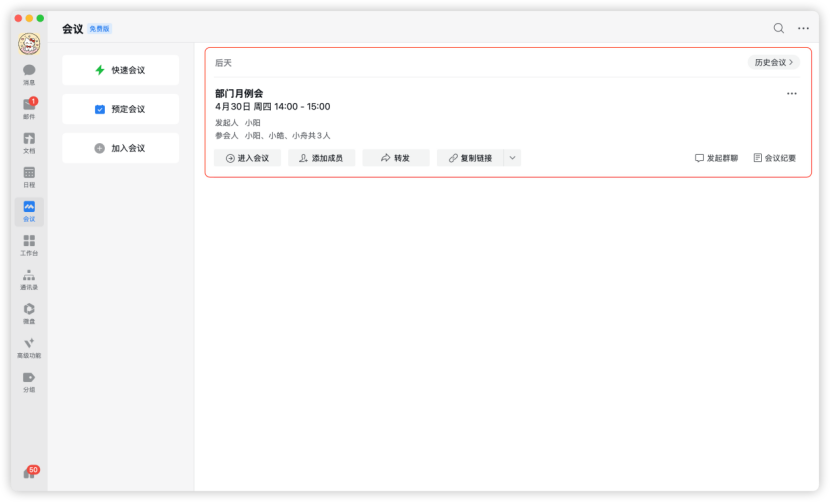This screenshot has width=830, height=502.
Task: Expand the dropdown arrow beside 复制链接
Action: point(512,158)
